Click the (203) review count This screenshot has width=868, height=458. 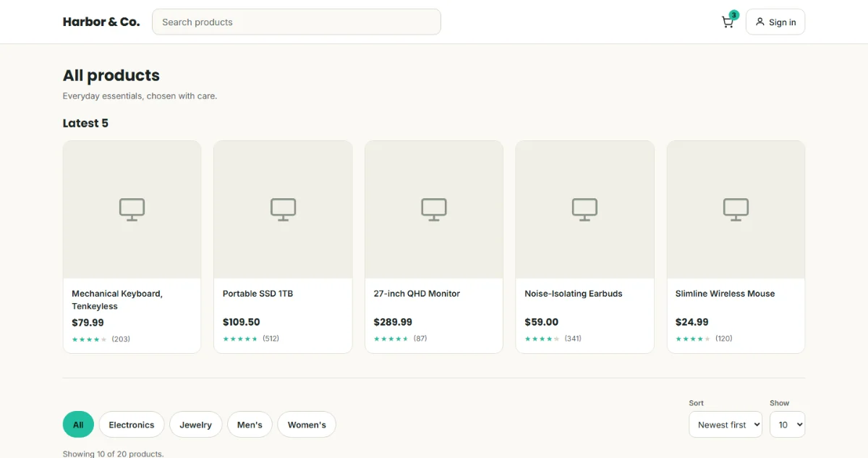[121, 339]
